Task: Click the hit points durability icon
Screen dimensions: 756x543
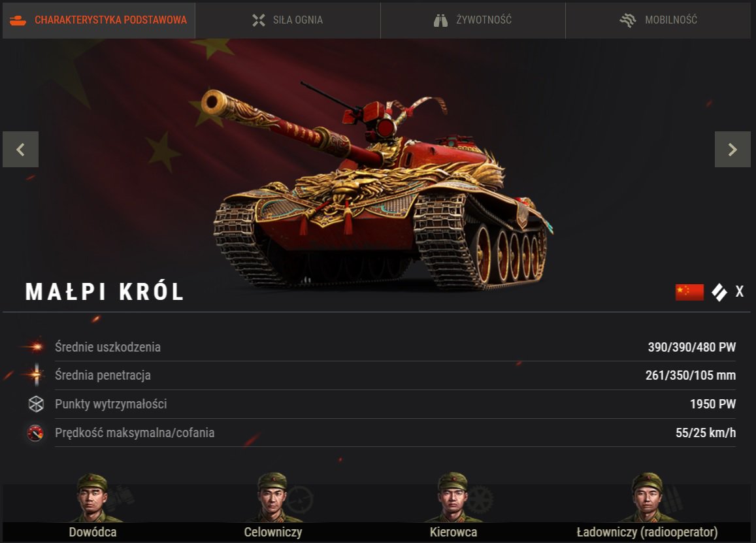Action: tap(36, 404)
